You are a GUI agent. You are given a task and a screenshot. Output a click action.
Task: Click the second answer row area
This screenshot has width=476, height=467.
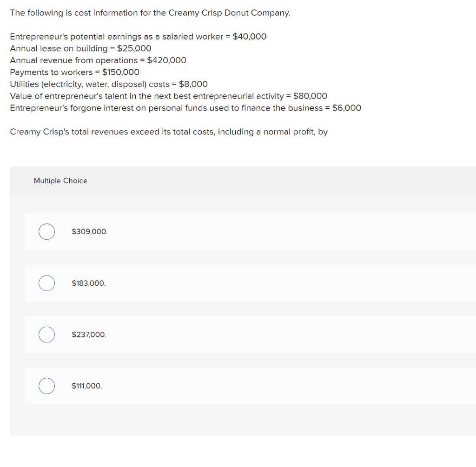(250, 283)
